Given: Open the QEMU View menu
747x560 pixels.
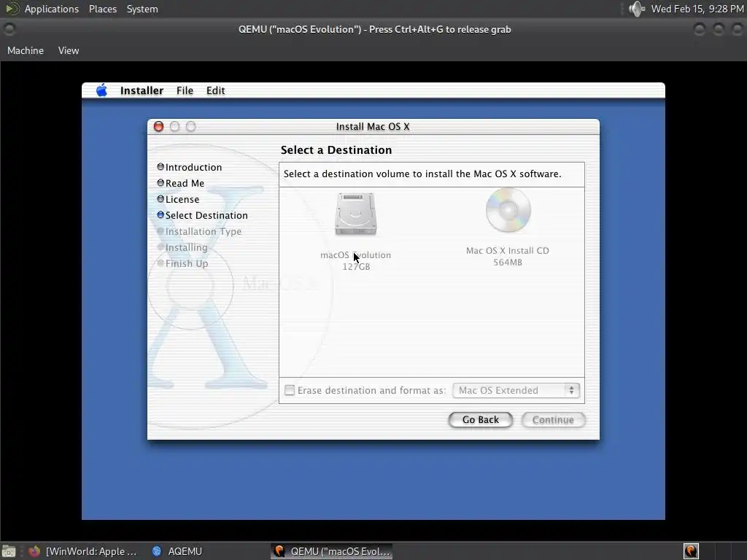Looking at the screenshot, I should pos(69,50).
